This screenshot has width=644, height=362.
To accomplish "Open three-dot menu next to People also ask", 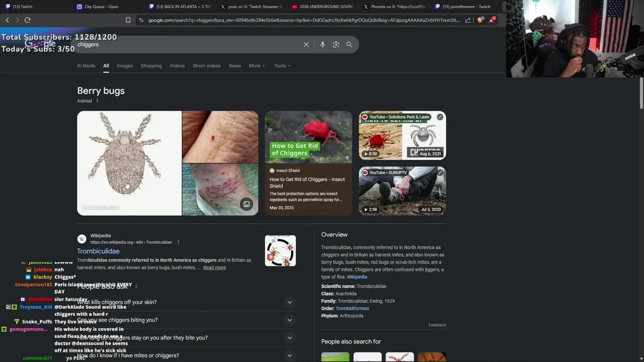I will pyautogui.click(x=136, y=287).
